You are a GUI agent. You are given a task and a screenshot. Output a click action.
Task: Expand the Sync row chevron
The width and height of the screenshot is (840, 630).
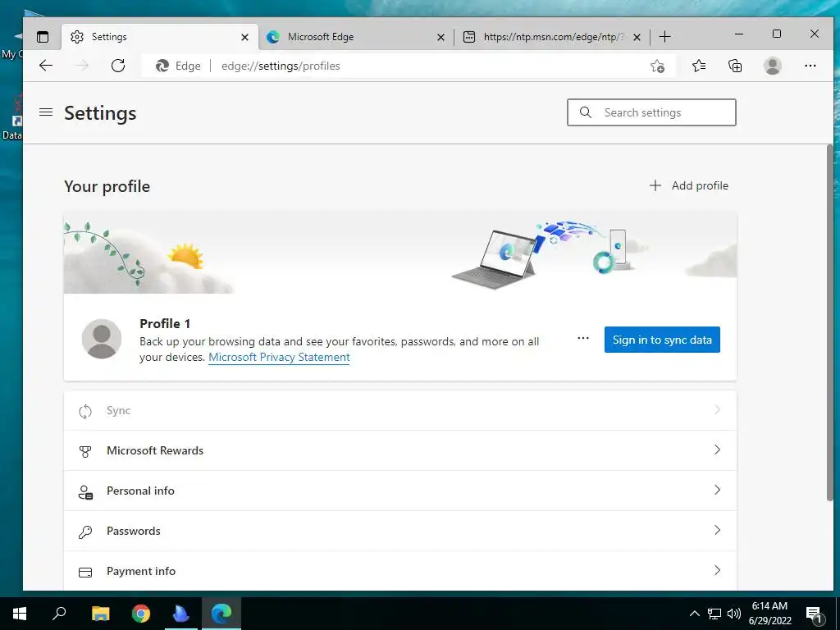(717, 410)
